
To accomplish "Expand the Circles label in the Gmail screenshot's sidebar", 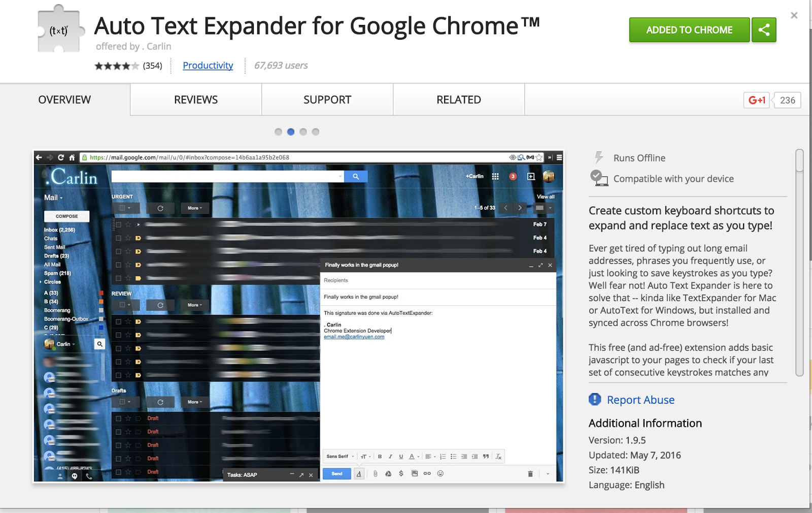I will click(x=41, y=282).
